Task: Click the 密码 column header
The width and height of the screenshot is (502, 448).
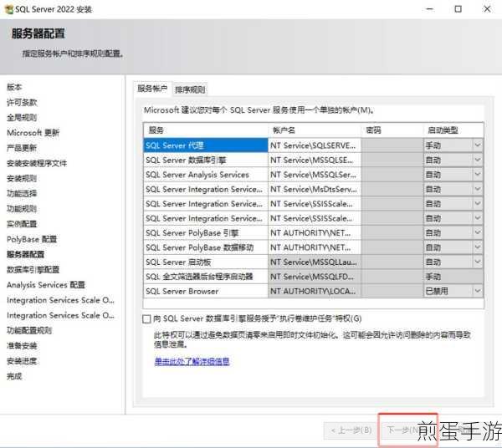Action: click(392, 130)
